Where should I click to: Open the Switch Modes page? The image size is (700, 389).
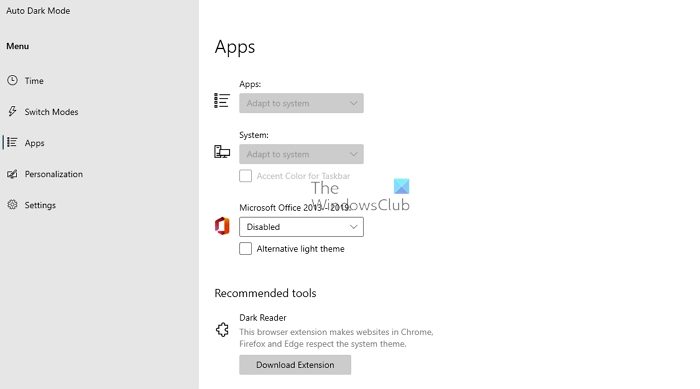[51, 112]
